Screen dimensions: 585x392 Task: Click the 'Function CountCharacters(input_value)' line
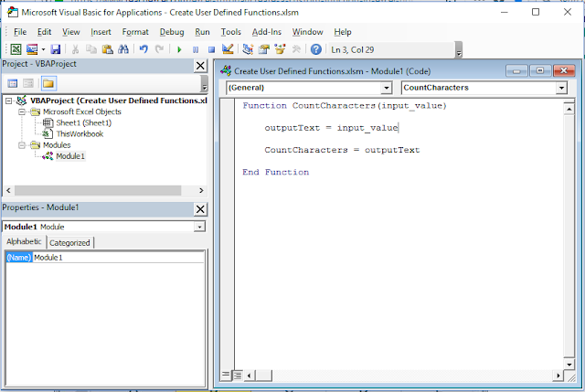coord(345,106)
